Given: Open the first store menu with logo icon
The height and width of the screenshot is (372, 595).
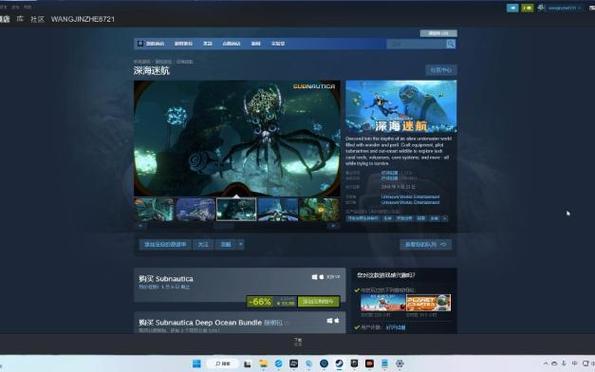Looking at the screenshot, I should click(151, 44).
